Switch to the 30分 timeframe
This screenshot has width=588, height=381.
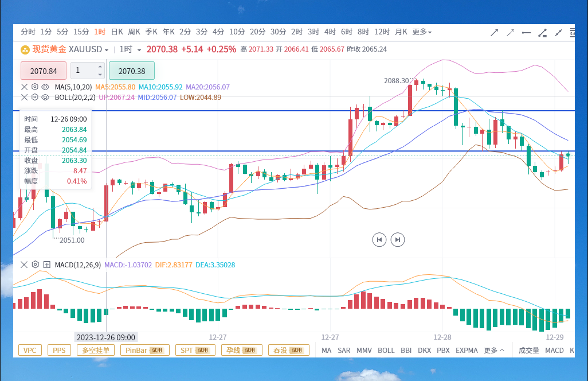pyautogui.click(x=279, y=32)
